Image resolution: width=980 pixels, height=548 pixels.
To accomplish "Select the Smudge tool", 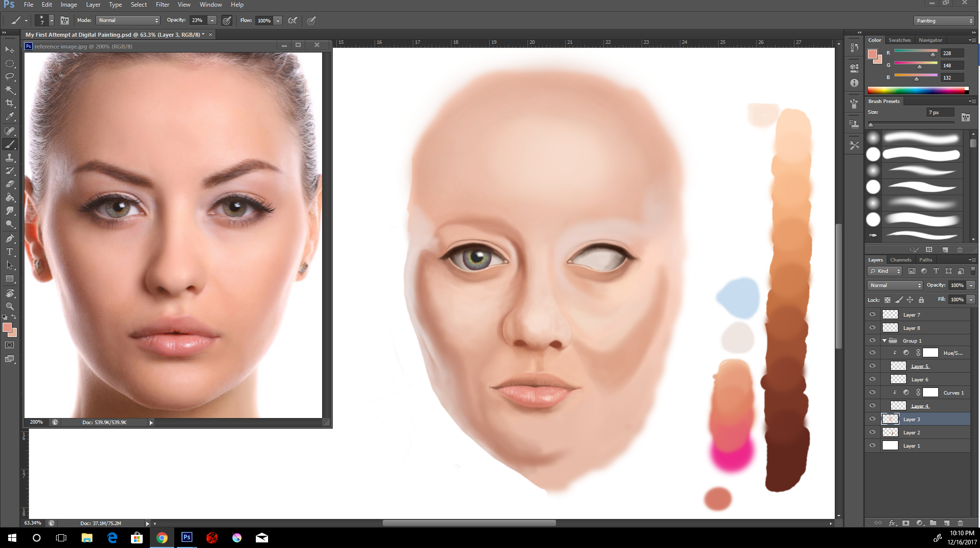I will (x=10, y=211).
